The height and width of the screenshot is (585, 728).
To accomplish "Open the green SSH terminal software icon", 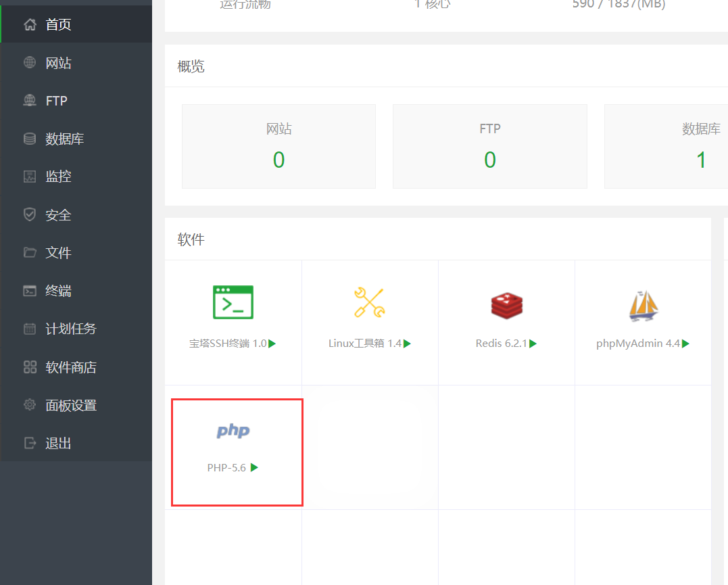I will pyautogui.click(x=233, y=302).
